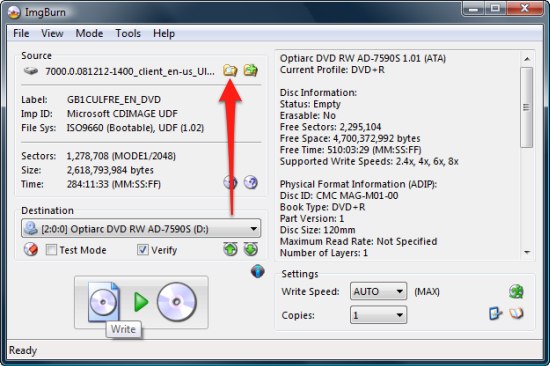Click the disc info scrollbar up arrow
550x366 pixels.
pyautogui.click(x=527, y=59)
